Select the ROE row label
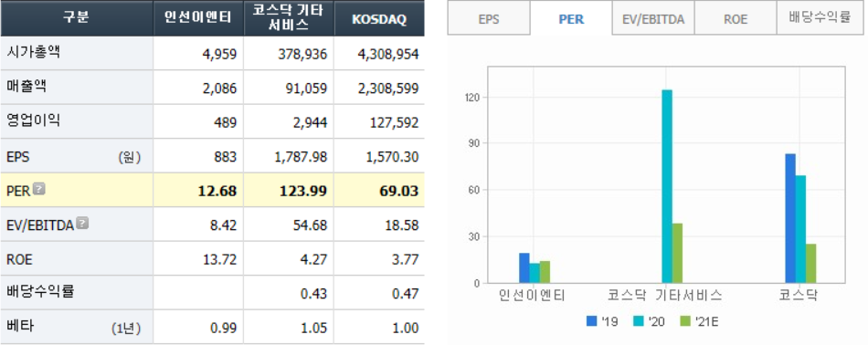The image size is (868, 345). pyautogui.click(x=19, y=259)
